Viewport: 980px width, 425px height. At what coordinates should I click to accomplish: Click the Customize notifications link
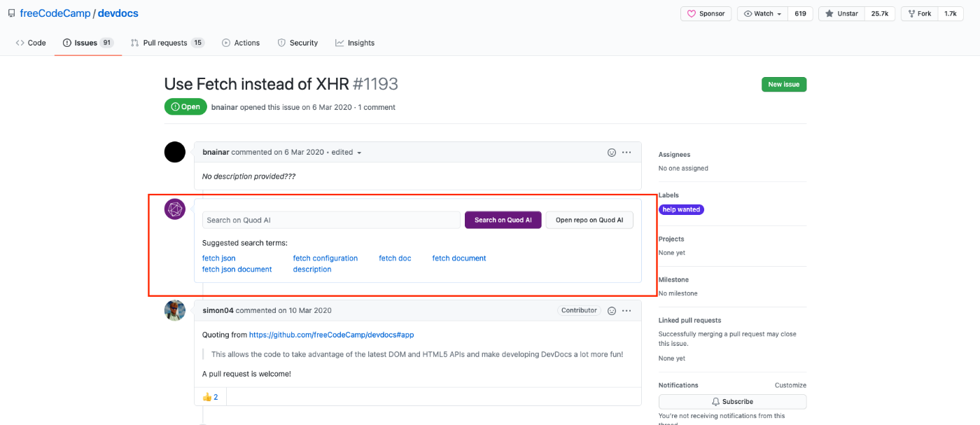pyautogui.click(x=790, y=385)
